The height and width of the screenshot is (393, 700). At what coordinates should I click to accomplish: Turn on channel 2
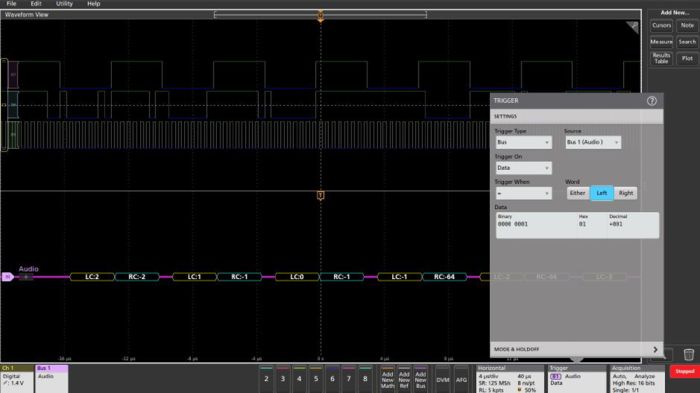pyautogui.click(x=266, y=379)
